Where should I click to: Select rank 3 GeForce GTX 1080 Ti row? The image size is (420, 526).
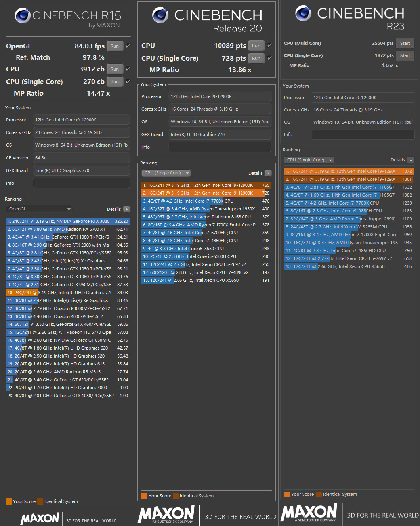point(68,237)
